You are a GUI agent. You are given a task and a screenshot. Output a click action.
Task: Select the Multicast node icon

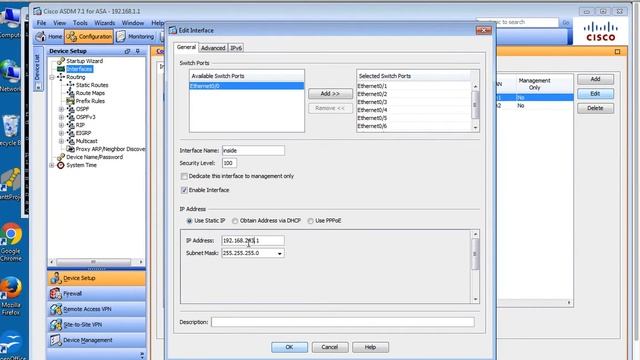(x=70, y=141)
